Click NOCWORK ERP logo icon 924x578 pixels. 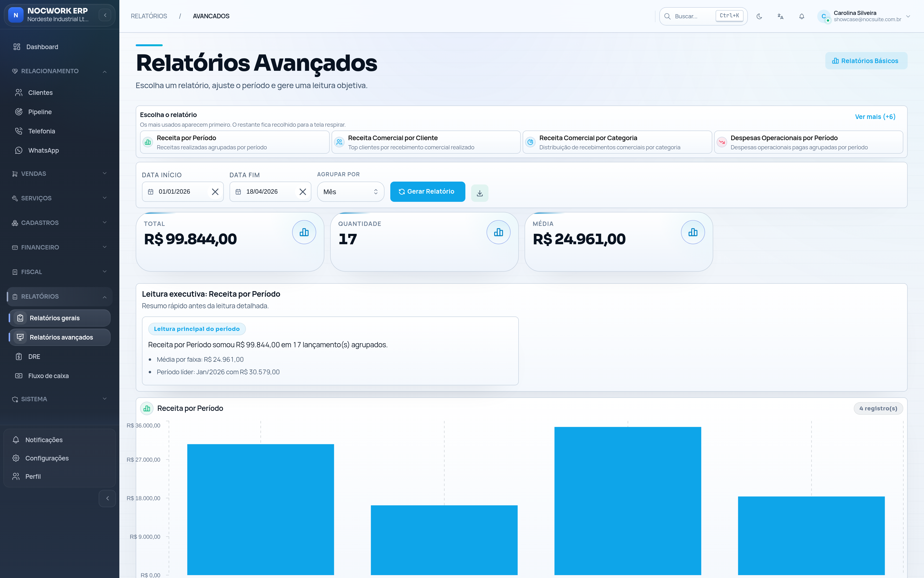tap(16, 15)
